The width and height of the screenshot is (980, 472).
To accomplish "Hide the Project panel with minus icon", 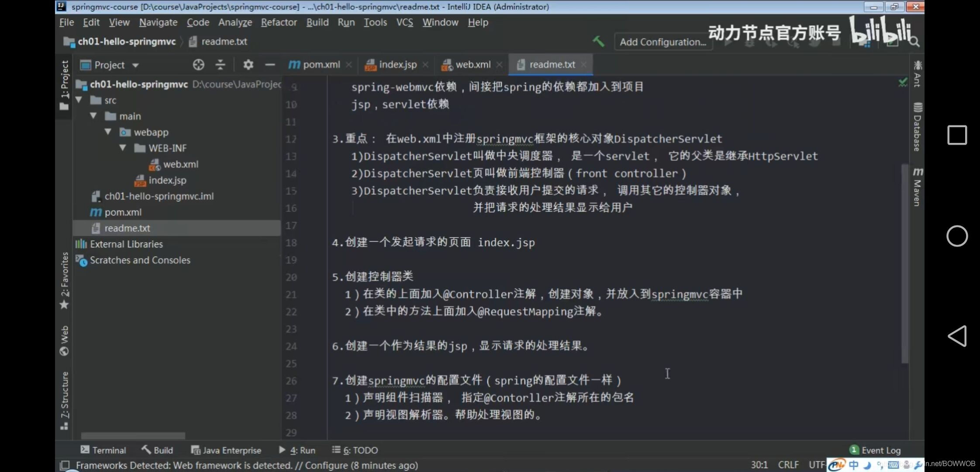I will pyautogui.click(x=270, y=65).
